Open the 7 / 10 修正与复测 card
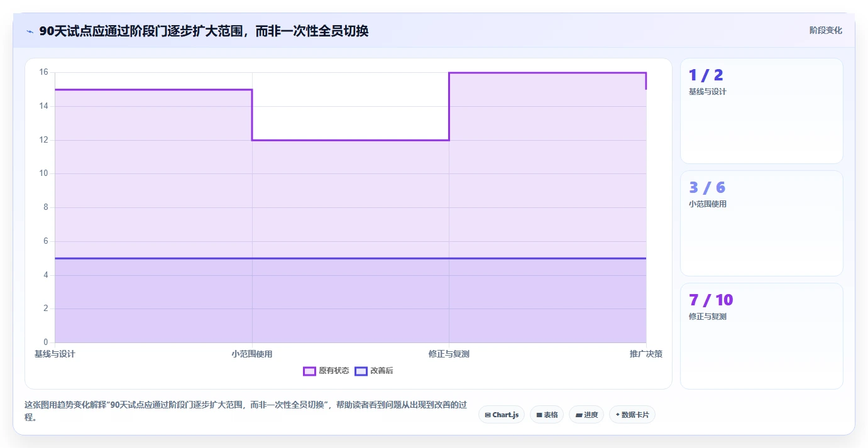 click(x=762, y=336)
